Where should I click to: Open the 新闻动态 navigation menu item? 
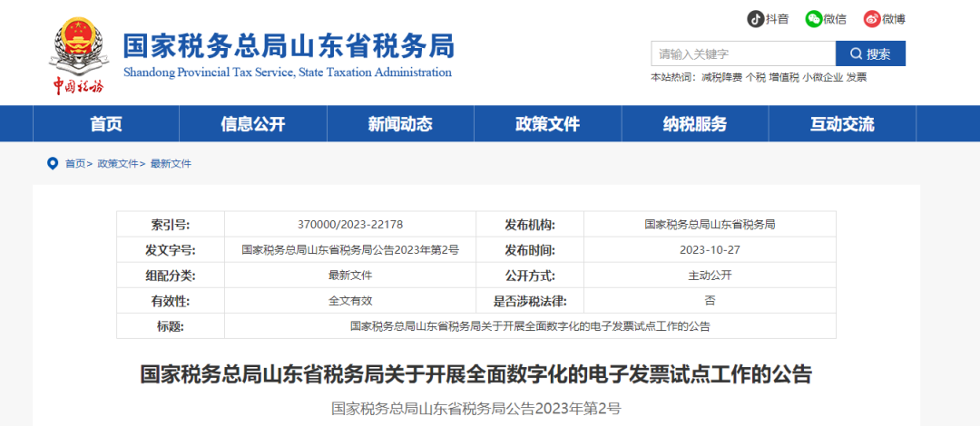(401, 124)
